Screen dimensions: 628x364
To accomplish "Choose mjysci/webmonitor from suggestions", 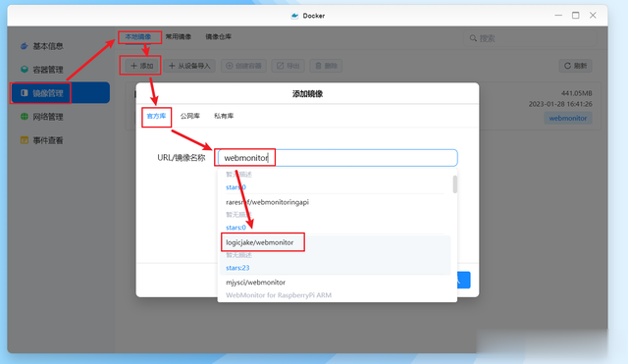I will tap(255, 283).
